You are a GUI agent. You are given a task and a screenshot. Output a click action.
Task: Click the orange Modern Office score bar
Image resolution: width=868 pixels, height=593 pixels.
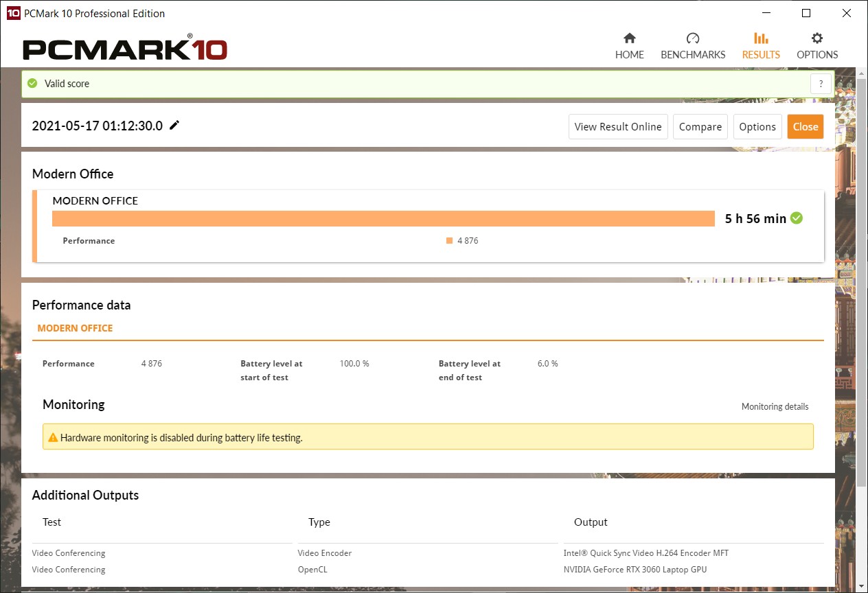(x=383, y=218)
